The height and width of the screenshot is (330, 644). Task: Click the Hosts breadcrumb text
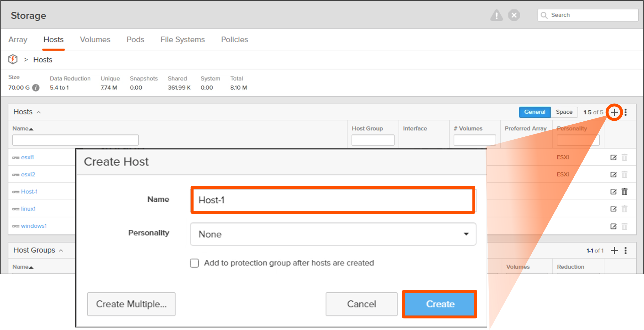43,60
